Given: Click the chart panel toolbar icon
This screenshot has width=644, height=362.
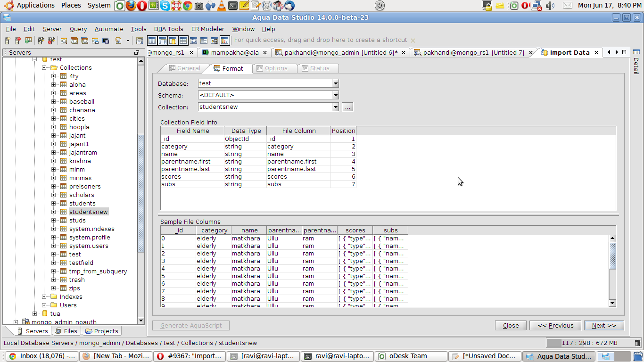Looking at the screenshot, I should [x=224, y=41].
